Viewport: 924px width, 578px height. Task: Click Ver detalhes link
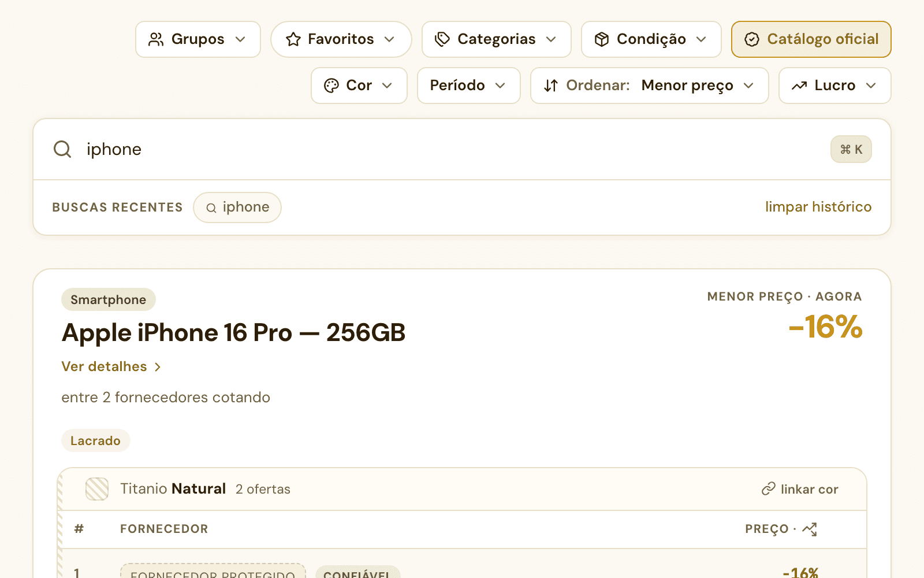click(x=111, y=366)
